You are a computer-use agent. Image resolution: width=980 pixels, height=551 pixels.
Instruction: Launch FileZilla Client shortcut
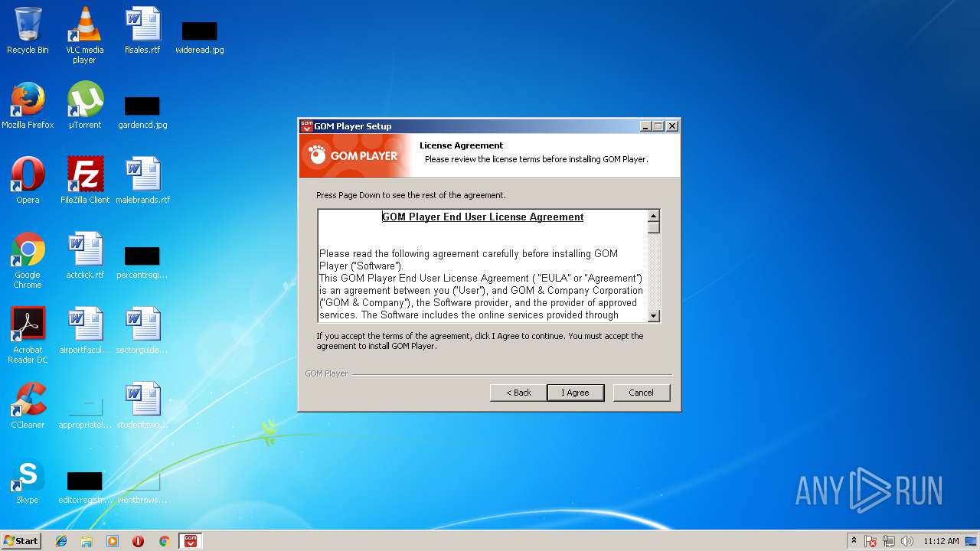pyautogui.click(x=85, y=181)
